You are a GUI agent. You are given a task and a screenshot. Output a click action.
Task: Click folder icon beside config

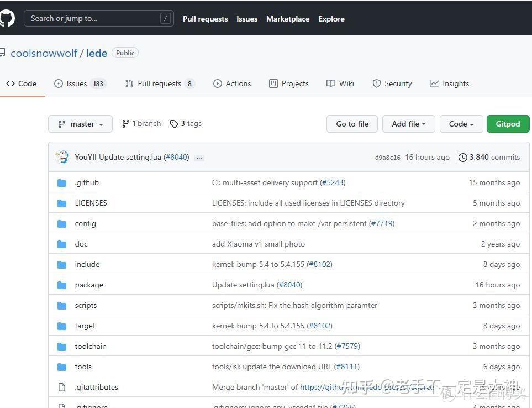[x=62, y=224]
